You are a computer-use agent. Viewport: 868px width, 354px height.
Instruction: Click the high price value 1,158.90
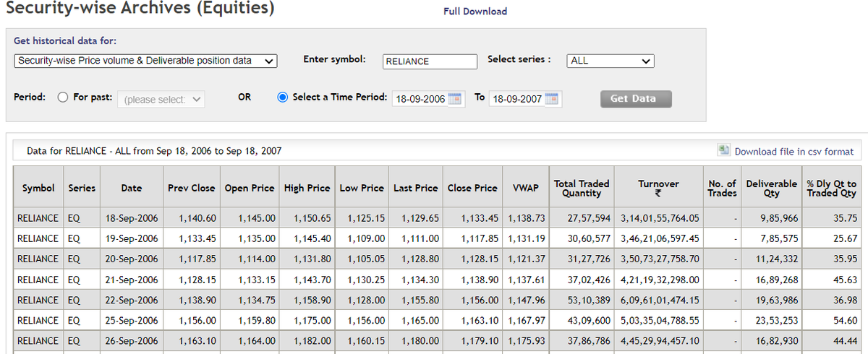pos(312,300)
